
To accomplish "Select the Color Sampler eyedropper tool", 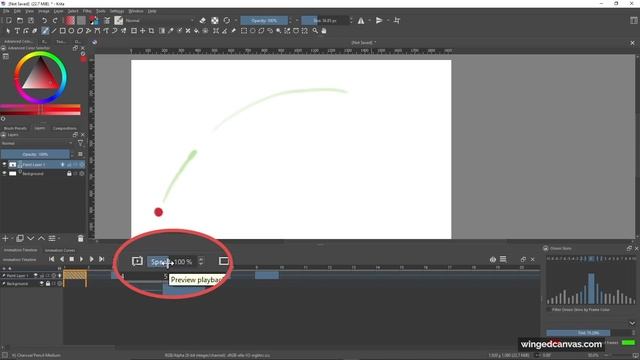I will (x=171, y=31).
